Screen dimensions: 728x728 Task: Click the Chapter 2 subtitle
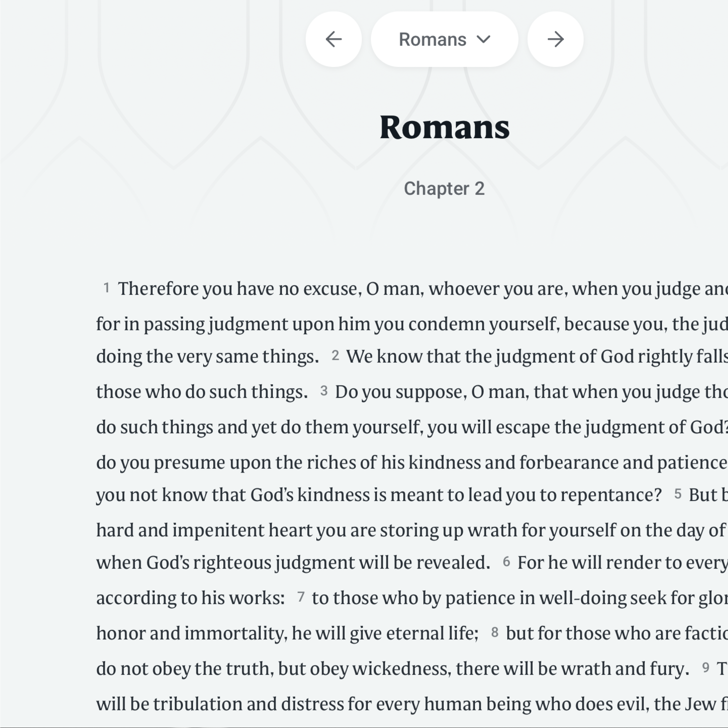point(444,188)
